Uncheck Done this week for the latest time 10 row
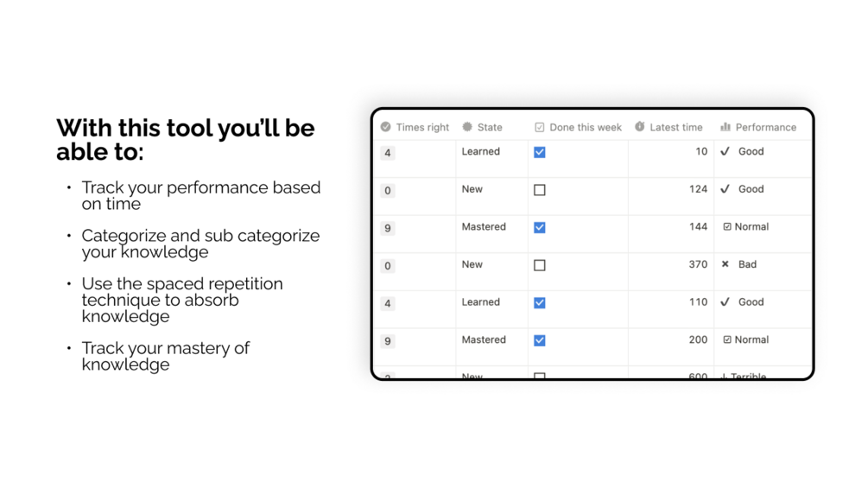The height and width of the screenshot is (488, 868). pos(540,152)
